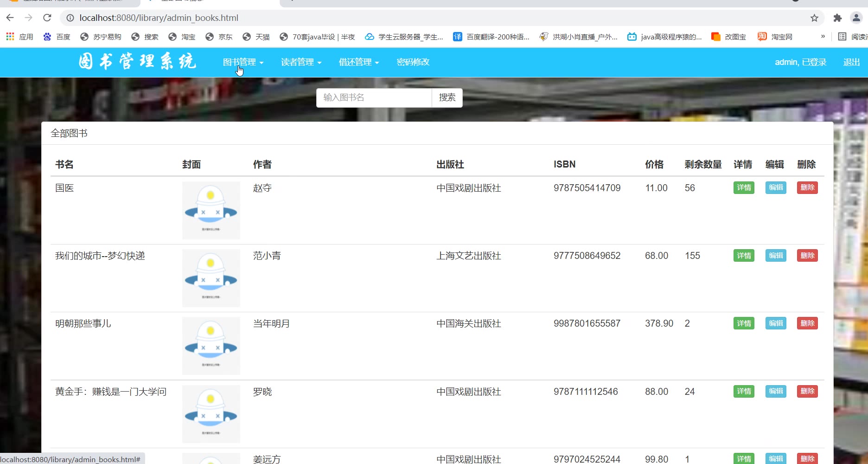Screen dimensions: 868x464
Task: Click the 剩余数量 column header
Action: [x=703, y=164]
